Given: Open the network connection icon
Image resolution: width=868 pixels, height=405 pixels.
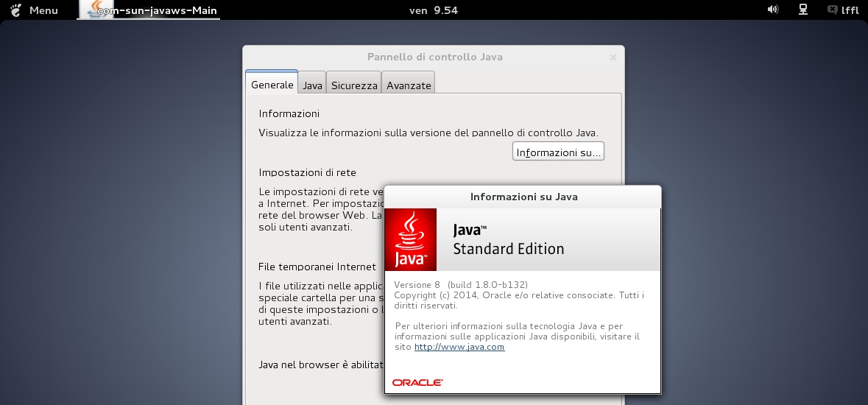Looking at the screenshot, I should click(x=802, y=10).
